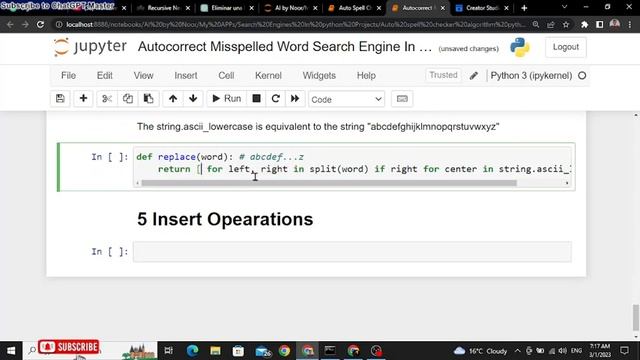This screenshot has height=360, width=640.
Task: Switch to the Creator Studio browser tab
Action: coord(482,8)
